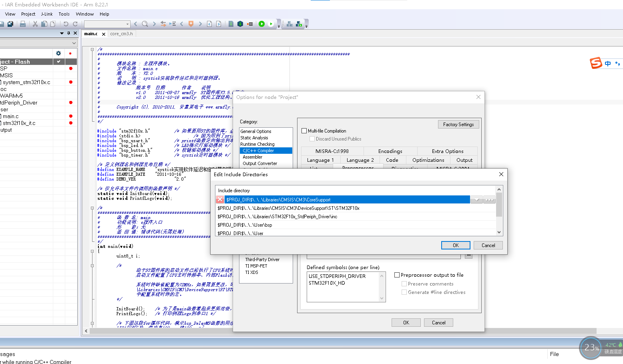The height and width of the screenshot is (364, 623).
Task: Open the J-Link menu
Action: click(x=46, y=14)
